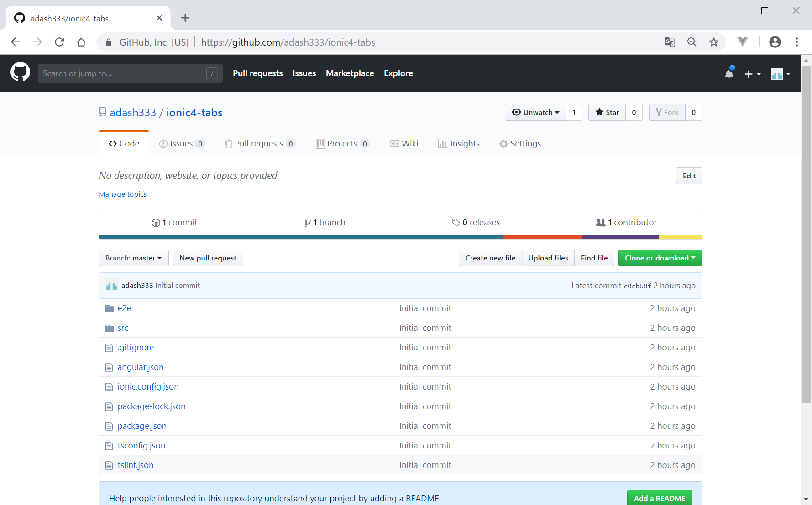
Task: Switch to the Insights tab
Action: pos(459,144)
